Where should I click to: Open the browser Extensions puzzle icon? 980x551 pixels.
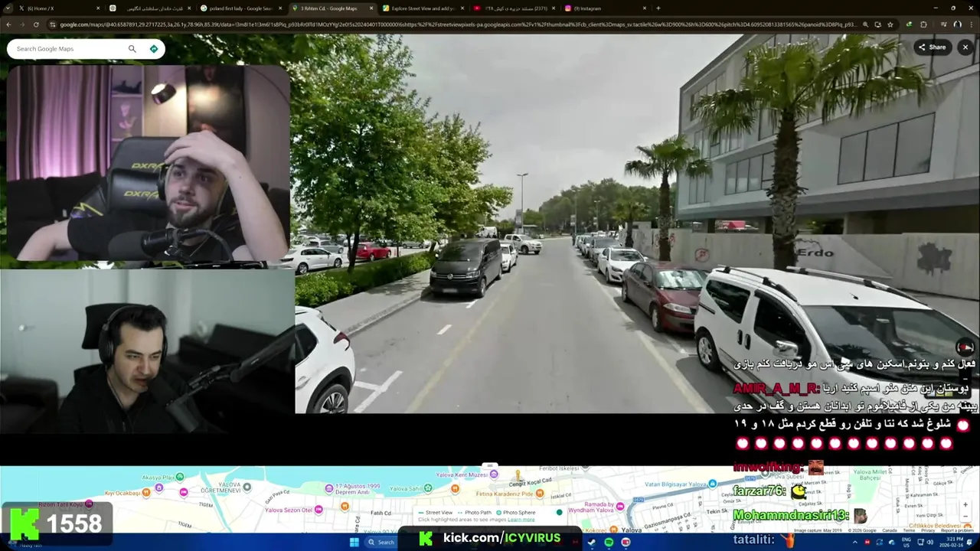(923, 24)
